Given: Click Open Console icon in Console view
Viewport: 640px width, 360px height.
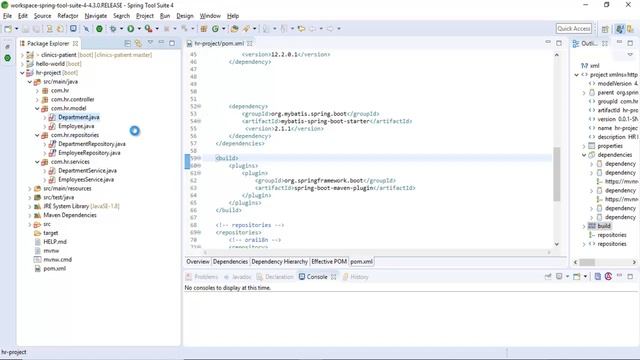Looking at the screenshot, I should point(577,276).
